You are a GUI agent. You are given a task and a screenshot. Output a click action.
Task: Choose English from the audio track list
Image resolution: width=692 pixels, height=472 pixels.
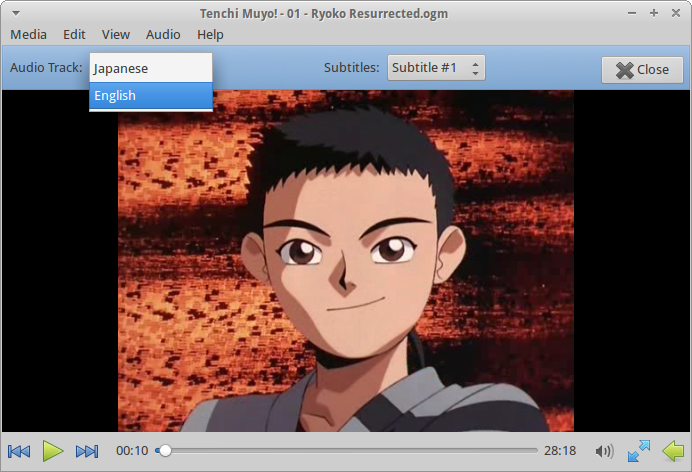coord(150,96)
